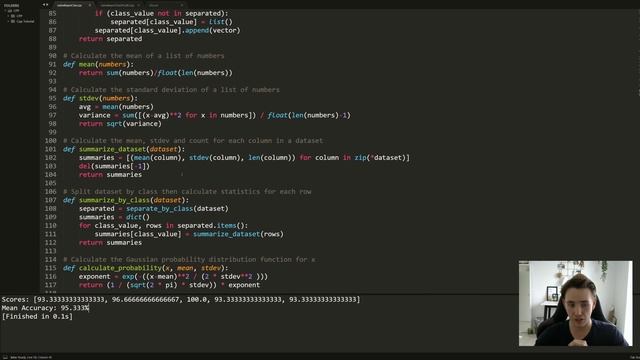
Task: Click line number 91 in the gutter
Action: point(52,64)
